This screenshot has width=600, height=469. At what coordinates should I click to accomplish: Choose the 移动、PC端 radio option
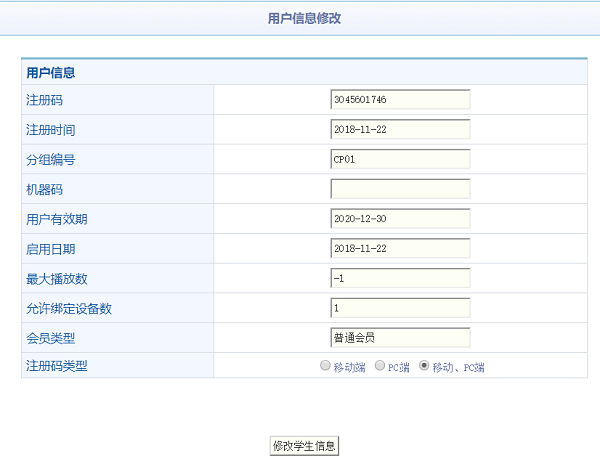tap(424, 366)
